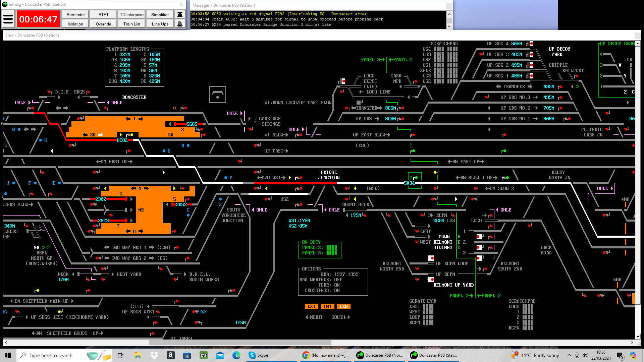Image resolution: width=644 pixels, height=362 pixels.
Task: Click the UP SDG 4 505M buffer signal
Action: (530, 44)
